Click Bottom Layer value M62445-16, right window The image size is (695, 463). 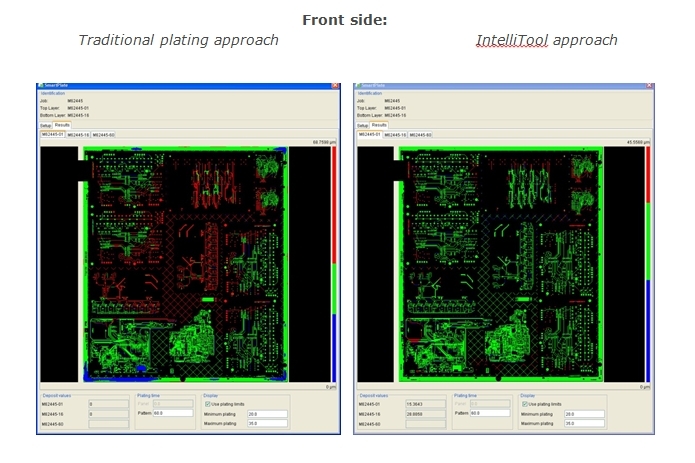point(395,115)
